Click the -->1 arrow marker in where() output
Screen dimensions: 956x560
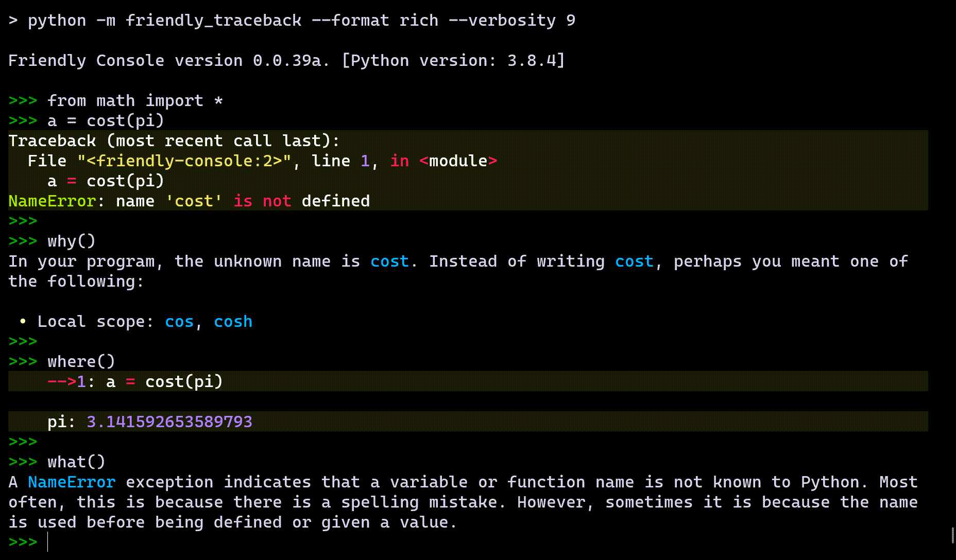(x=66, y=381)
